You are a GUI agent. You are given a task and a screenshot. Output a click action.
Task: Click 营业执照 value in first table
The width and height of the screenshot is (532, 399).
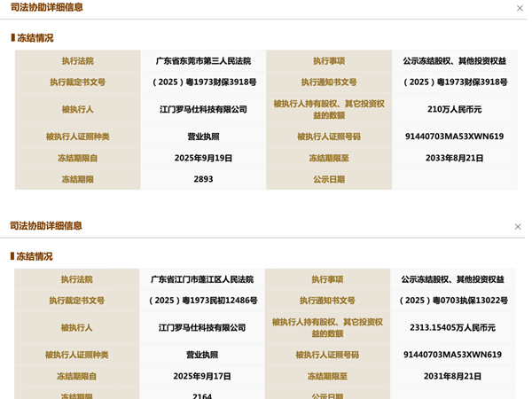(203, 137)
